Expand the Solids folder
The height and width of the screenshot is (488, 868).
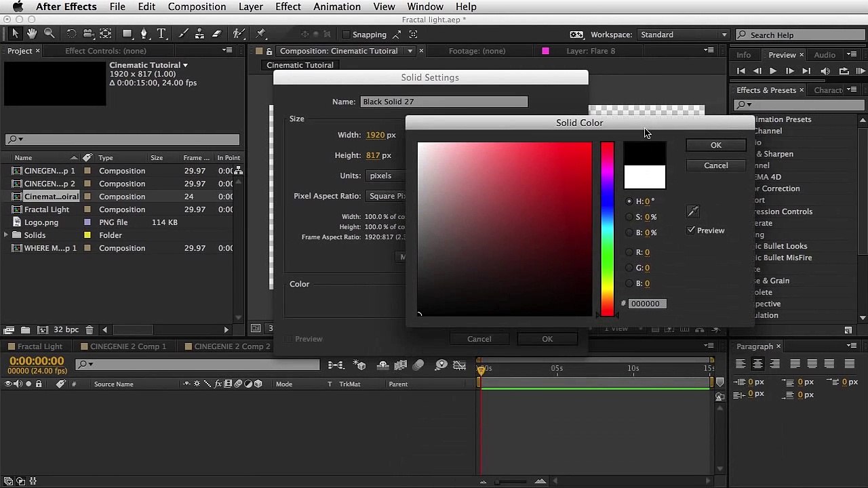(6, 235)
